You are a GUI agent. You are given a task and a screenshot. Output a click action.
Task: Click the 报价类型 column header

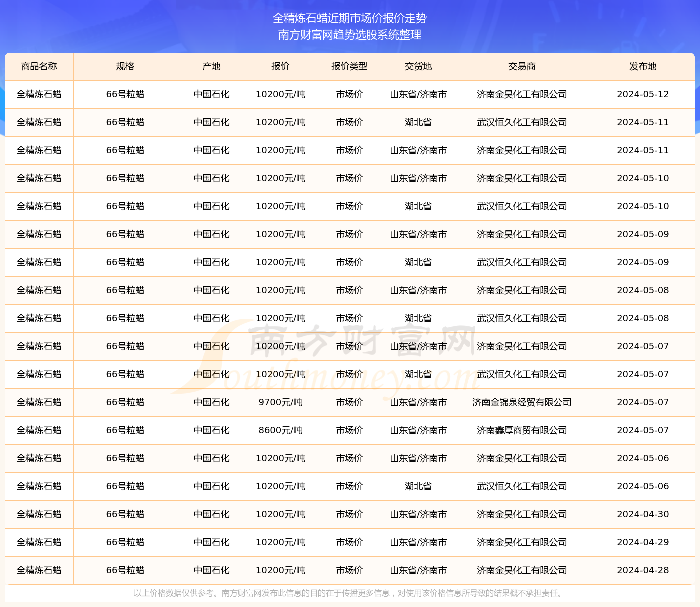click(349, 66)
